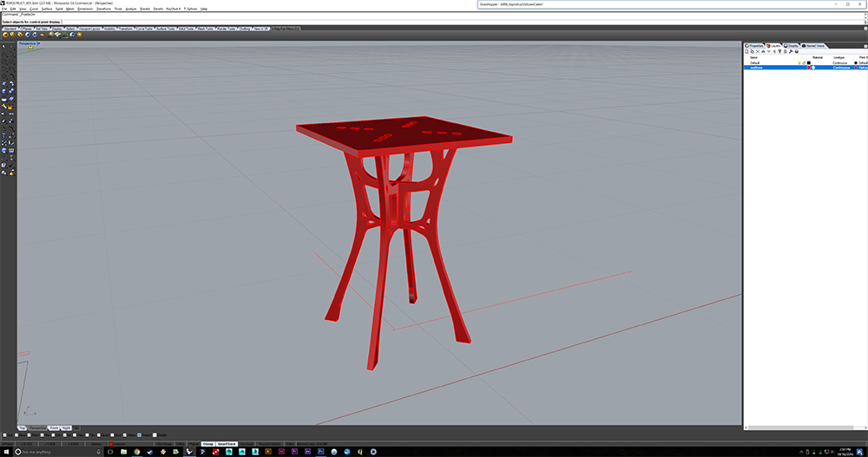The width and height of the screenshot is (868, 457).
Task: Toggle SmartTrack in status bar
Action: [x=227, y=444]
